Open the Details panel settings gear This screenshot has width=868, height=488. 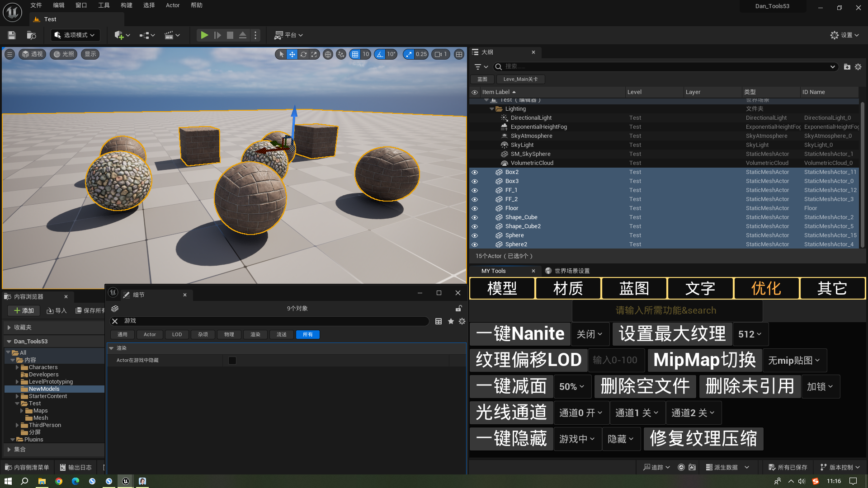tap(462, 321)
